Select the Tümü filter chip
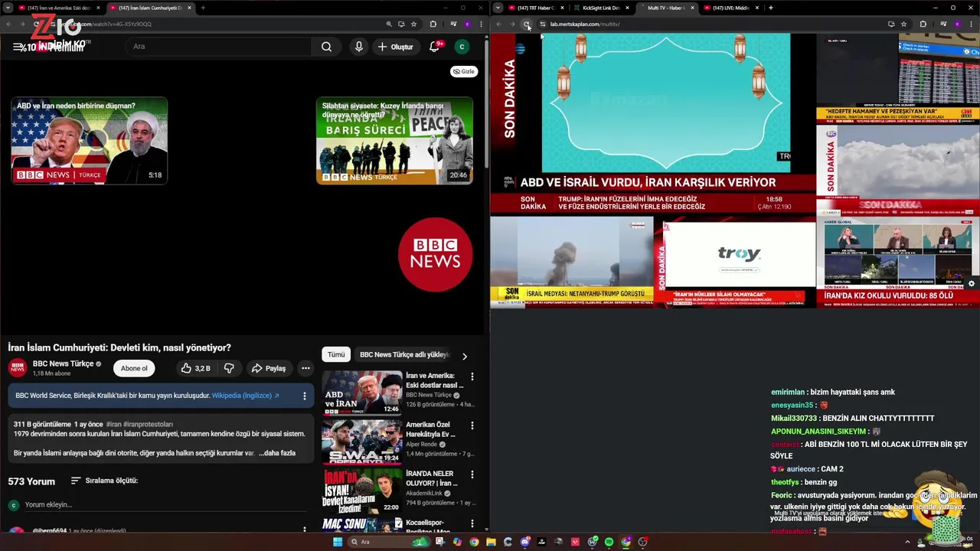 click(336, 354)
